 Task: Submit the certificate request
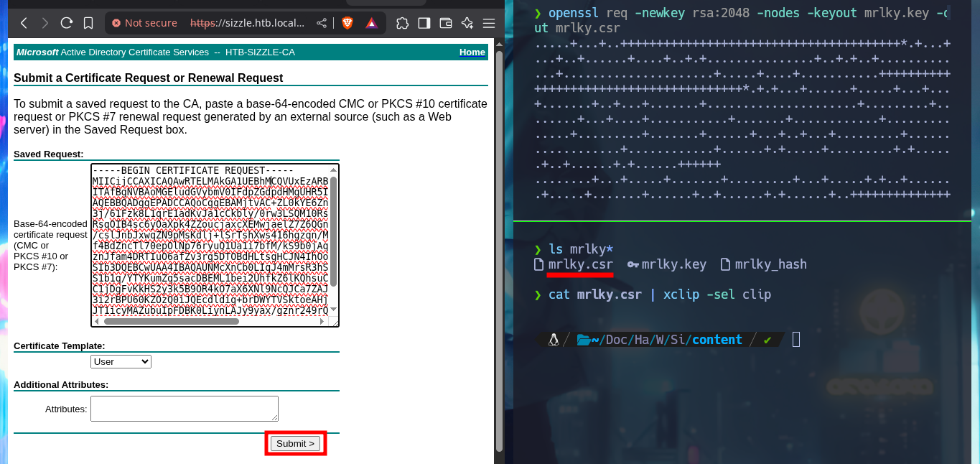(x=296, y=443)
